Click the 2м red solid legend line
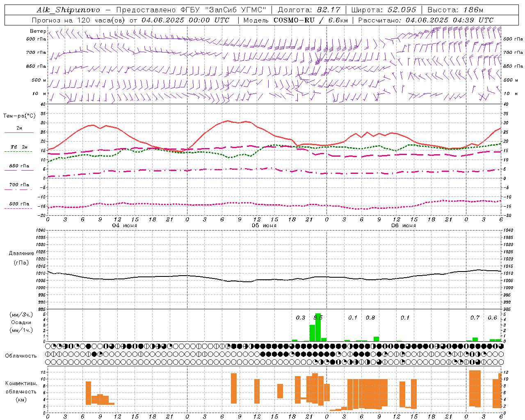The image size is (525, 420). pos(19,133)
